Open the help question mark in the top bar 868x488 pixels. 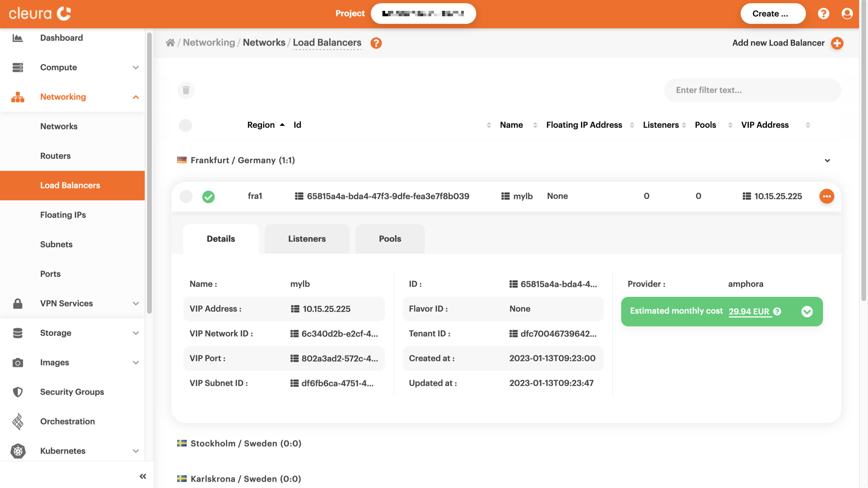click(x=824, y=14)
